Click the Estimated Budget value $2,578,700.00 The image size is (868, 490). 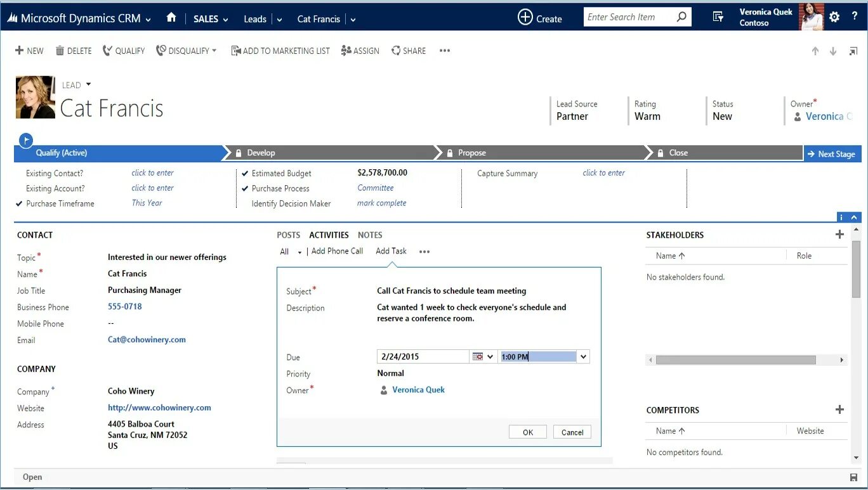[383, 172]
